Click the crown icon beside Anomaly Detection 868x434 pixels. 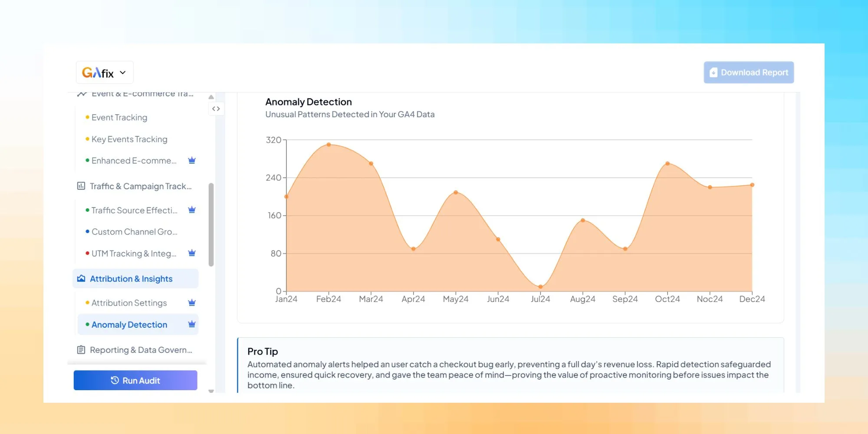tap(191, 324)
